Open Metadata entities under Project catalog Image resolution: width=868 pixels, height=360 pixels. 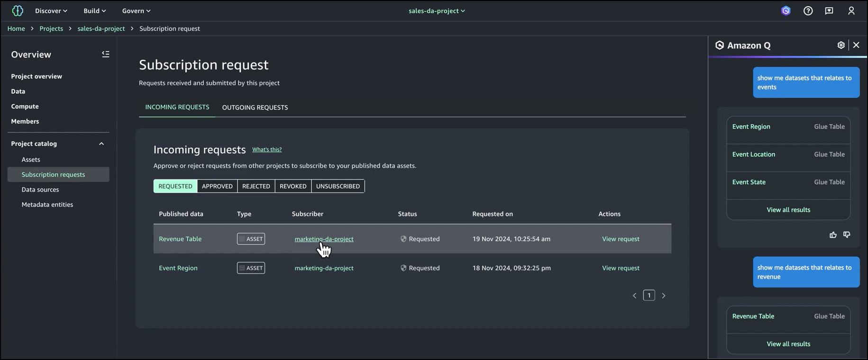[x=47, y=205]
